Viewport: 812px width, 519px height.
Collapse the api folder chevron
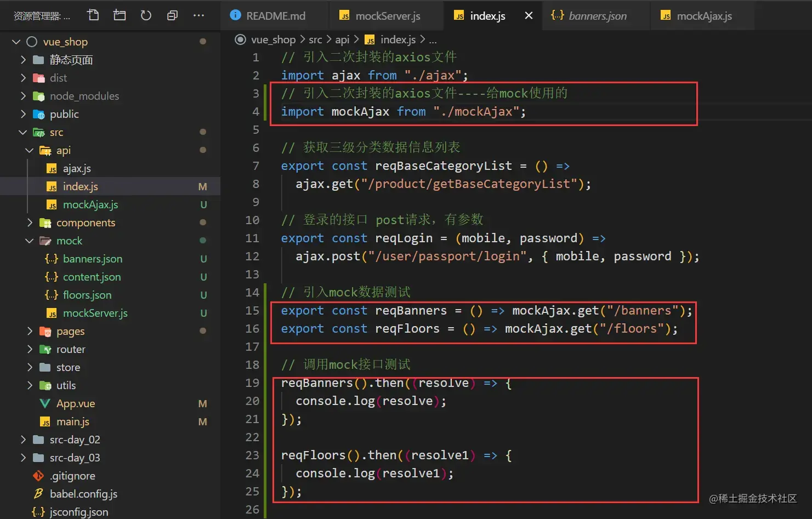click(30, 150)
